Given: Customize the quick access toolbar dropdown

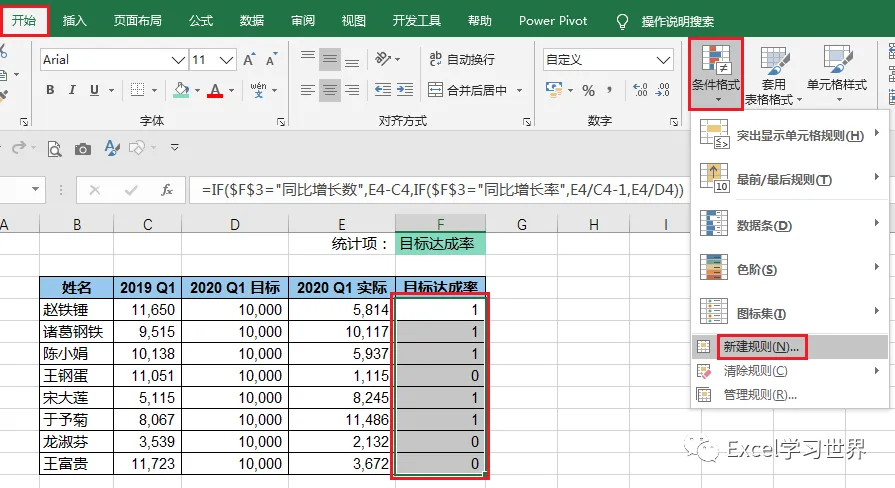Looking at the screenshot, I should click(175, 147).
